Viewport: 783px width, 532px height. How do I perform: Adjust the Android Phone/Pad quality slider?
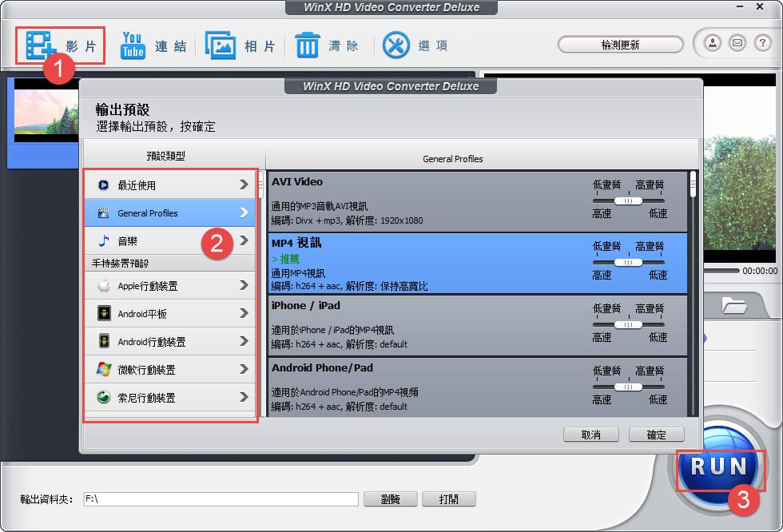coord(628,387)
